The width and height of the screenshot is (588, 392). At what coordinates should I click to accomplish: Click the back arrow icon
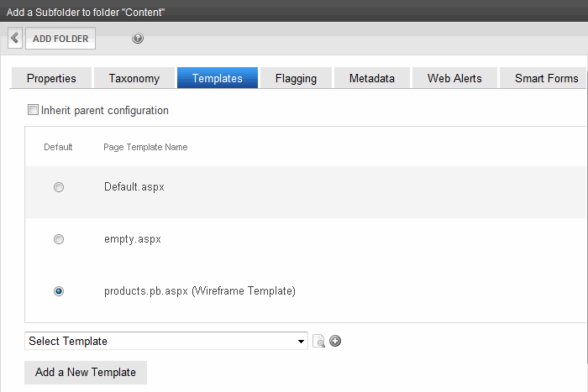pos(15,38)
